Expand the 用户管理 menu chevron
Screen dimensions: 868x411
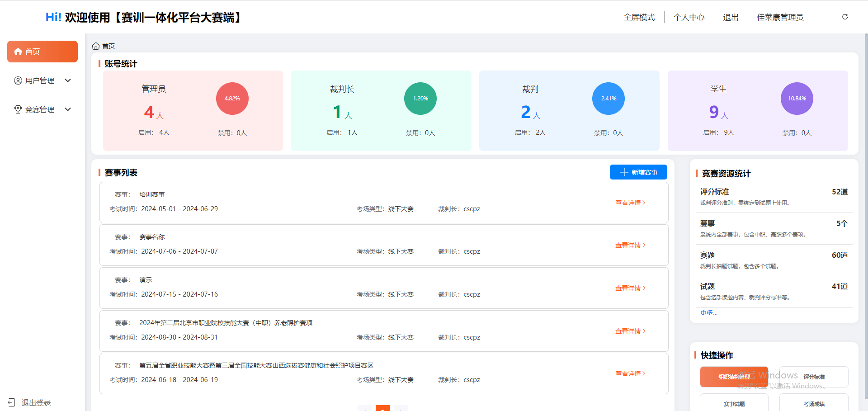(x=68, y=80)
